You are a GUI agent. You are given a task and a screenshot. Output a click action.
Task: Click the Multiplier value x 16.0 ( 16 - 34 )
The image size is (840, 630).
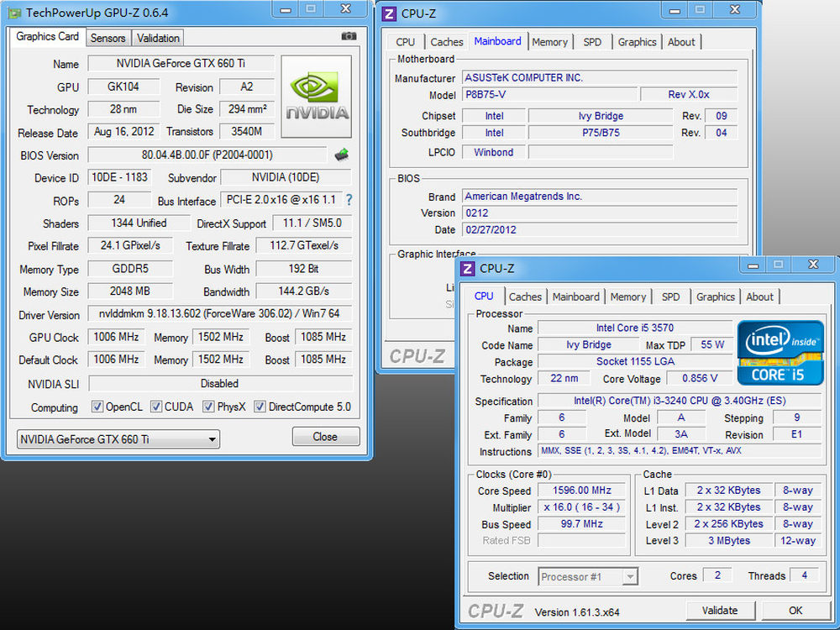point(582,507)
